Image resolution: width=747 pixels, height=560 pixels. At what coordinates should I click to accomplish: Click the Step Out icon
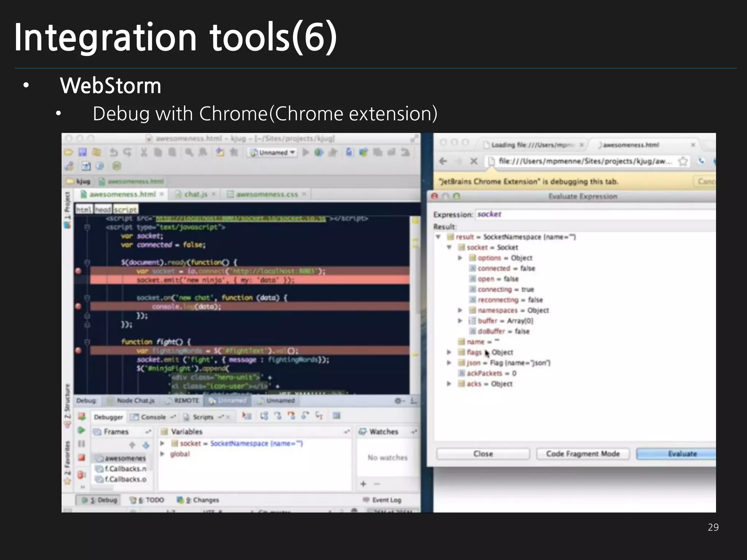[x=305, y=416]
